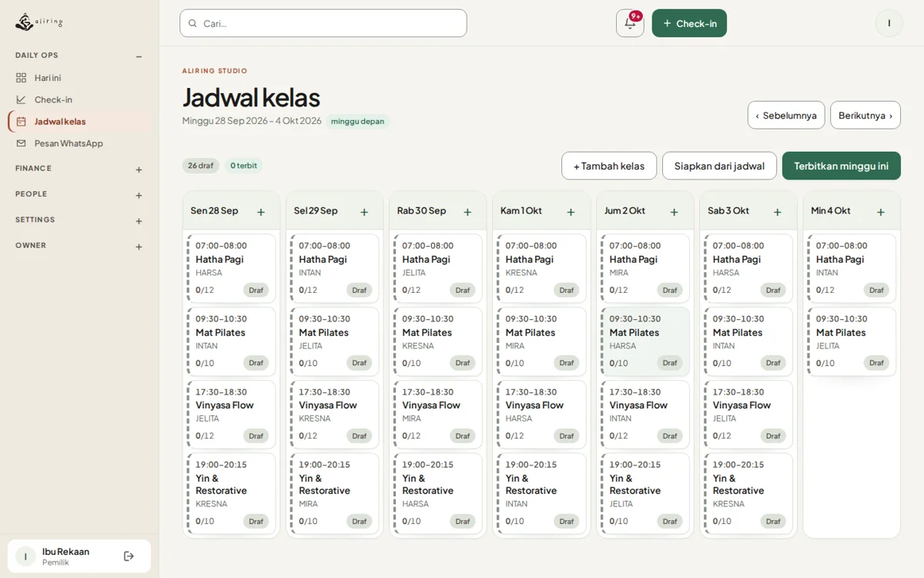This screenshot has width=924, height=578.
Task: Open Wednesday's Vinyasa Flow class with Mira
Action: pyautogui.click(x=438, y=415)
